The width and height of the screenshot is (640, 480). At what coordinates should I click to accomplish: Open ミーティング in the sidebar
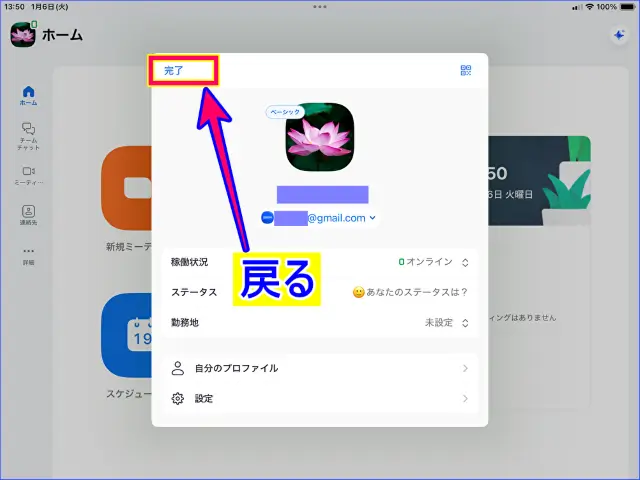tap(28, 175)
